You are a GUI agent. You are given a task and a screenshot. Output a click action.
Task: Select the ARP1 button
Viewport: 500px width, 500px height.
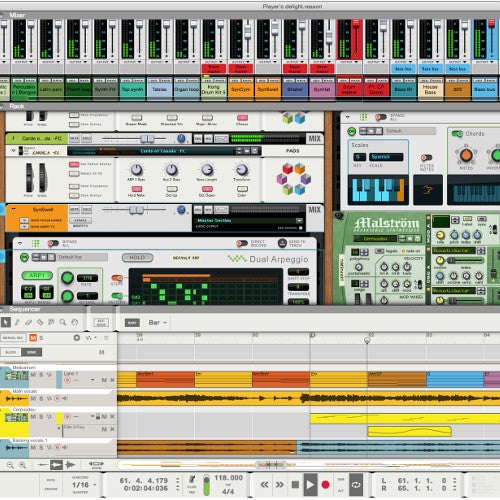pos(37,275)
